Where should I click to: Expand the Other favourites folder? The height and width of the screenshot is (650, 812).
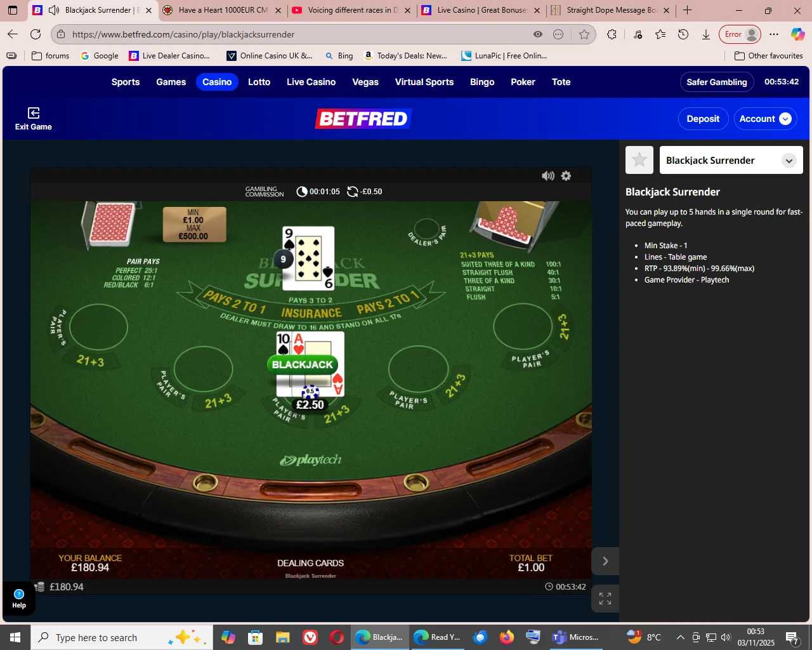click(768, 56)
